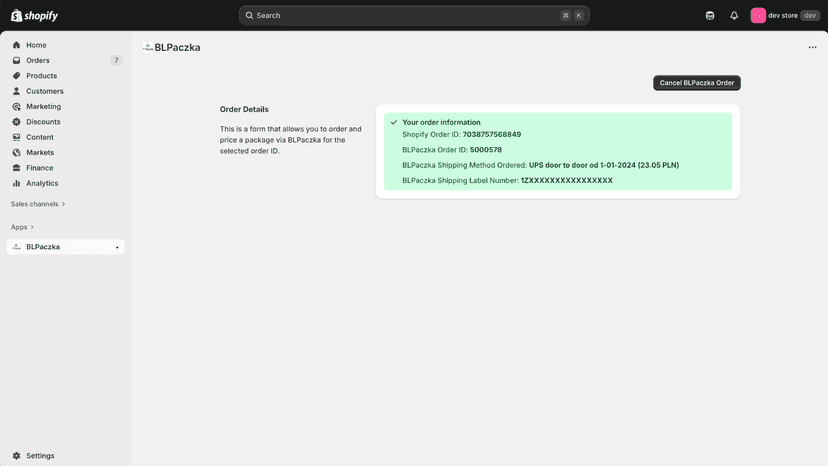
Task: Open the notifications bell
Action: click(734, 15)
